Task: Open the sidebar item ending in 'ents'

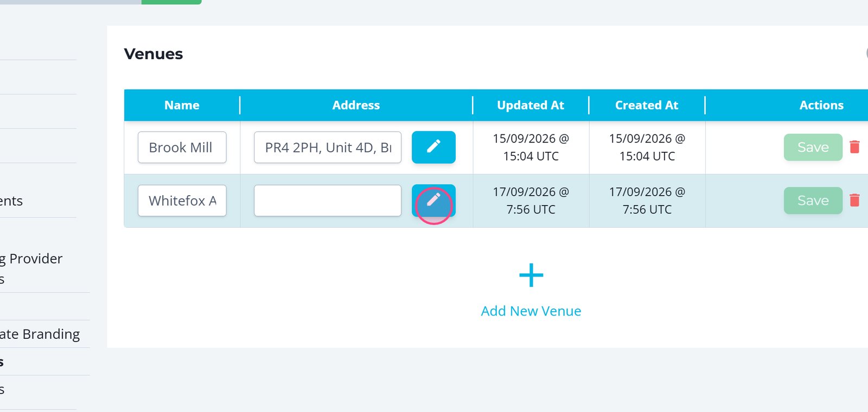Action: [x=11, y=201]
